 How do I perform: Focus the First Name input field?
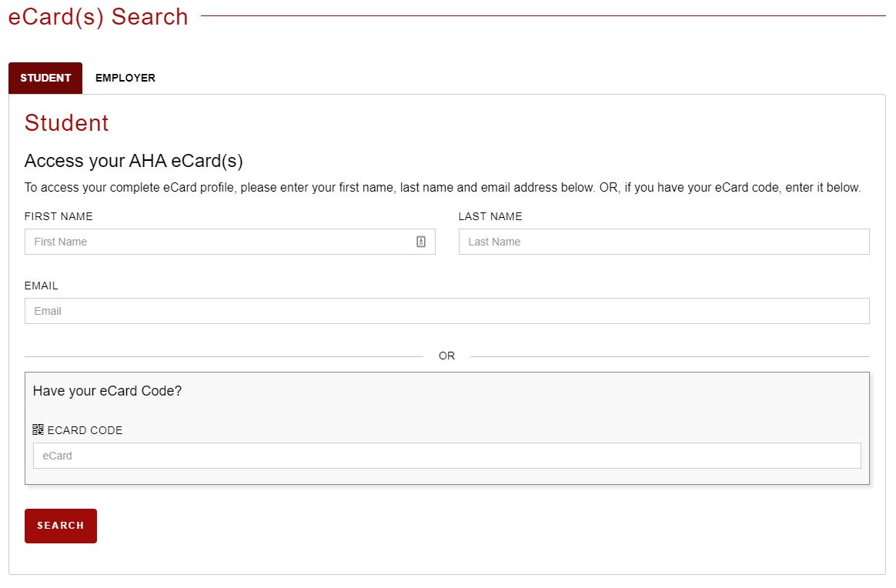(229, 242)
